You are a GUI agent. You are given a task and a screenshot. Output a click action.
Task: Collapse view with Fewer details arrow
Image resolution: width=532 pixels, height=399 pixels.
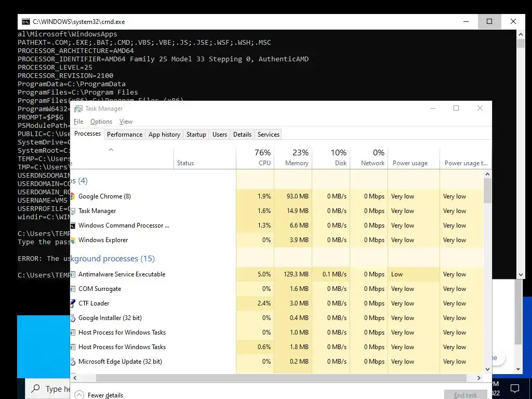pos(79,395)
